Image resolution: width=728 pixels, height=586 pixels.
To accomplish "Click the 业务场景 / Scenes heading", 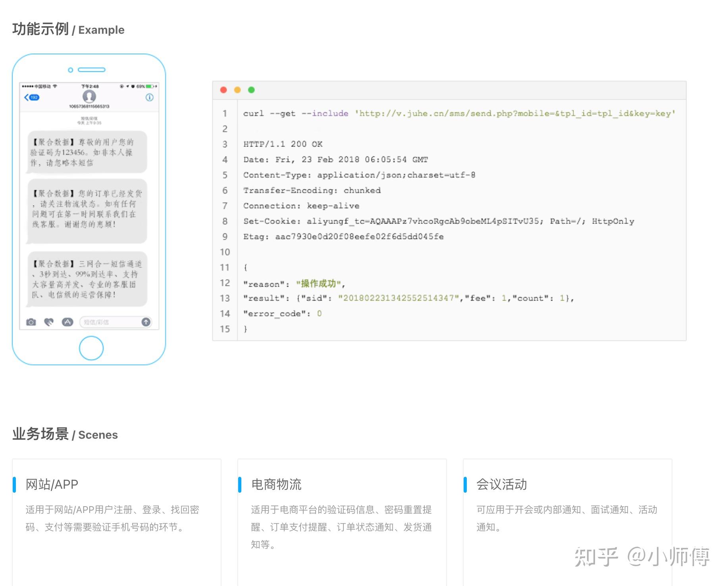I will click(65, 434).
